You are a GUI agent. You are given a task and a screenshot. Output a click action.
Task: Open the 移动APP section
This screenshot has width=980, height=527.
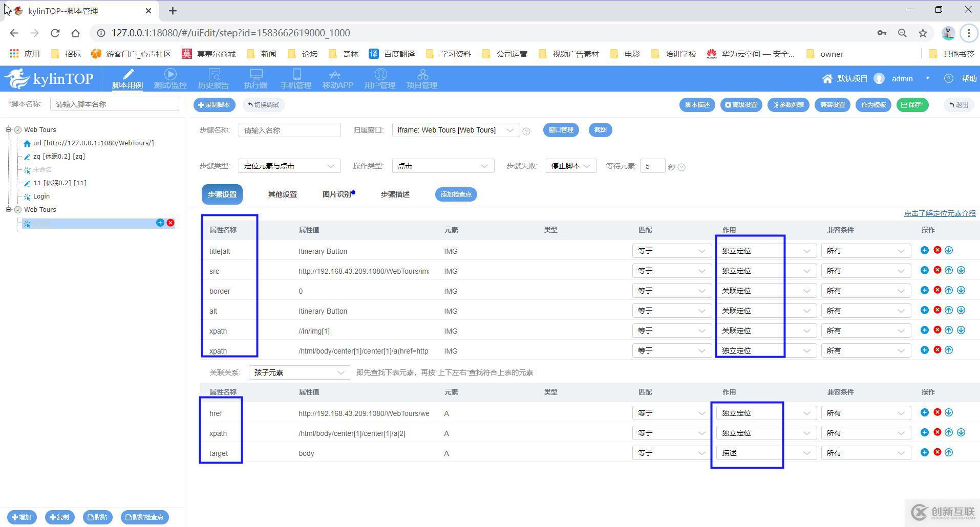tap(337, 79)
